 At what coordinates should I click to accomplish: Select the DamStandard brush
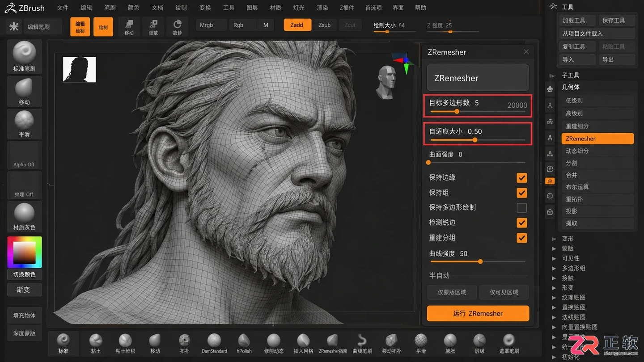coord(214,343)
